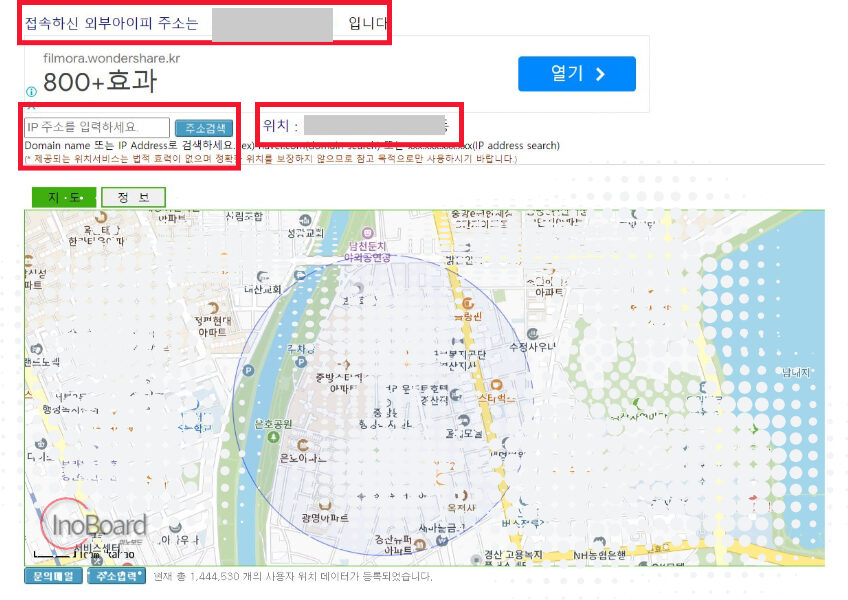Click the 옥저사 marker icon
This screenshot has width=848, height=600.
click(461, 496)
